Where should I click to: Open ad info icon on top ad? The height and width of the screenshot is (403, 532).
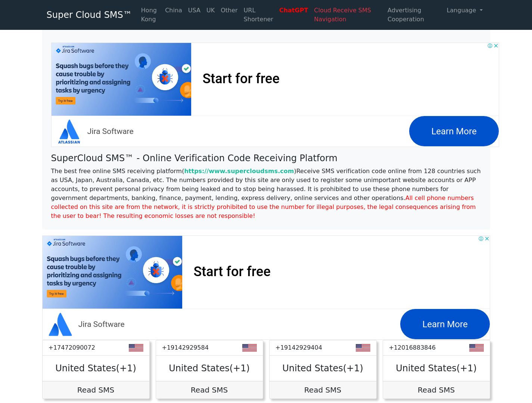pyautogui.click(x=490, y=46)
